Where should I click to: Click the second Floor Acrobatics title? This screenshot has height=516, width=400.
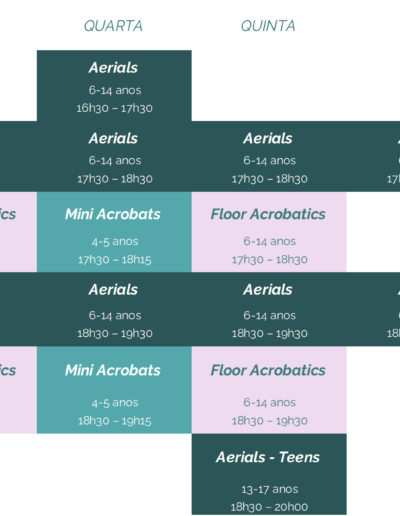[268, 370]
